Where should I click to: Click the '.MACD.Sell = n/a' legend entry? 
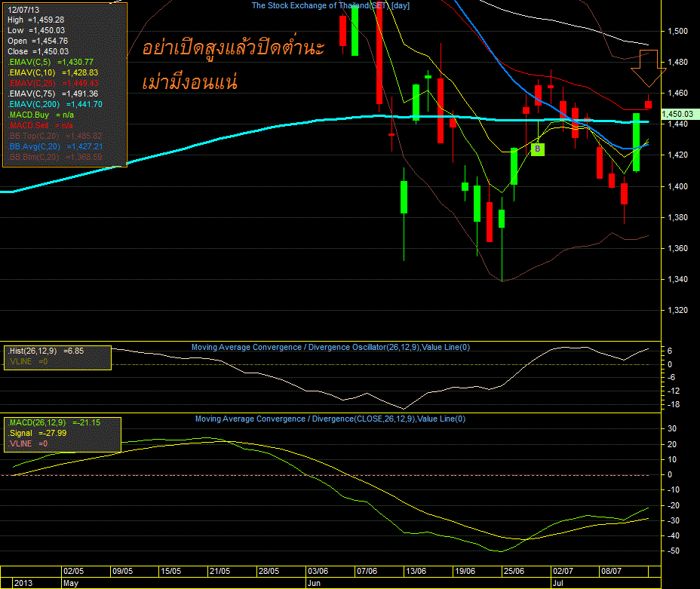40,125
